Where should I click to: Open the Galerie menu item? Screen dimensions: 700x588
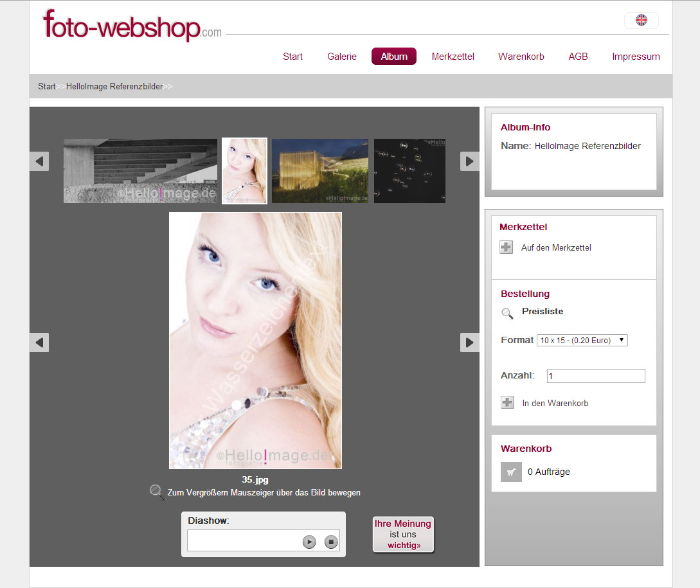coord(341,57)
